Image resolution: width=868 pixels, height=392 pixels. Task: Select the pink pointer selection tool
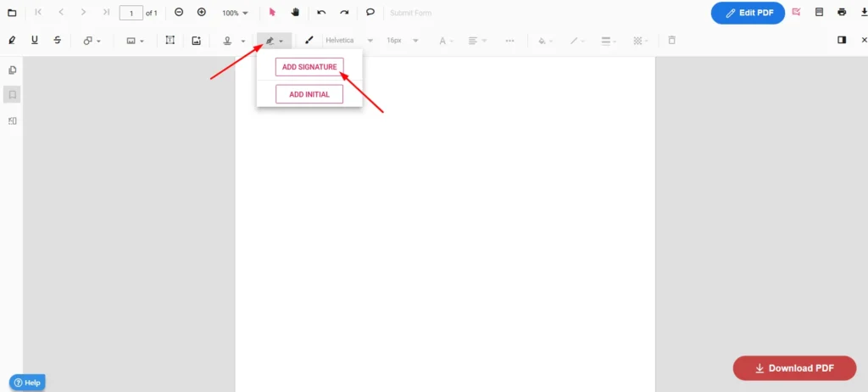click(x=272, y=12)
